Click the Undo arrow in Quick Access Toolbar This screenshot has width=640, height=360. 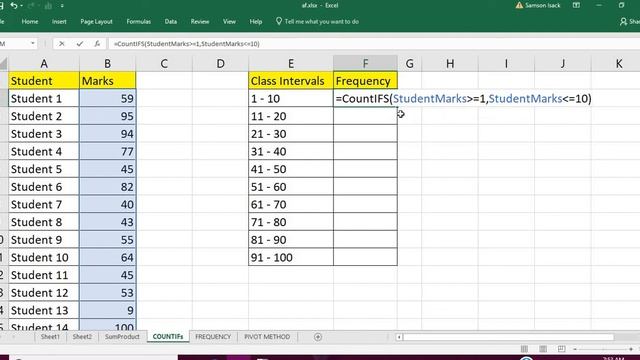14,6
